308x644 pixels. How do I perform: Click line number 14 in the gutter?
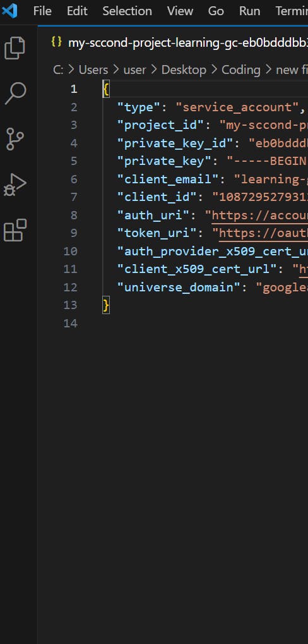tap(70, 324)
